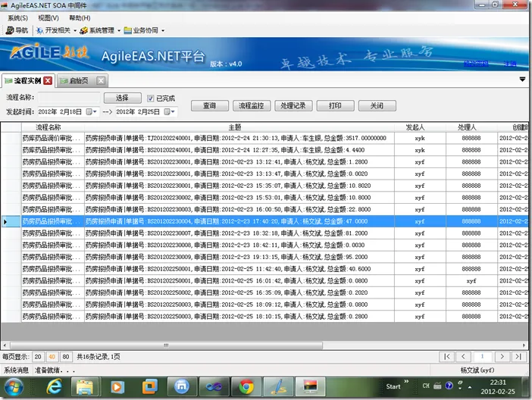The height and width of the screenshot is (400, 532).
Task: Sort by the 发起人 column header
Action: click(x=420, y=127)
